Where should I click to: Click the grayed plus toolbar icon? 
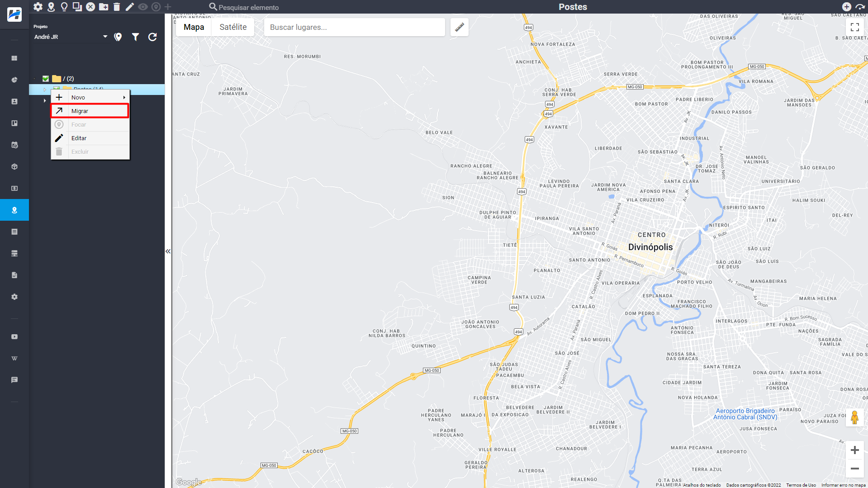[168, 7]
